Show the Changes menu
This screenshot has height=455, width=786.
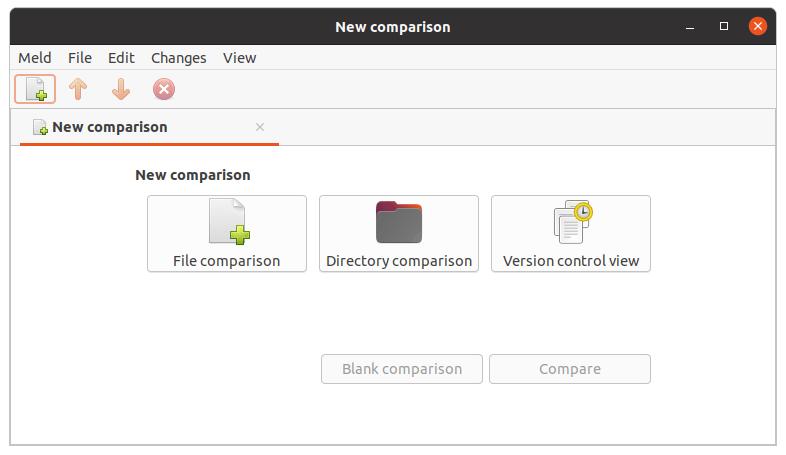pos(179,58)
